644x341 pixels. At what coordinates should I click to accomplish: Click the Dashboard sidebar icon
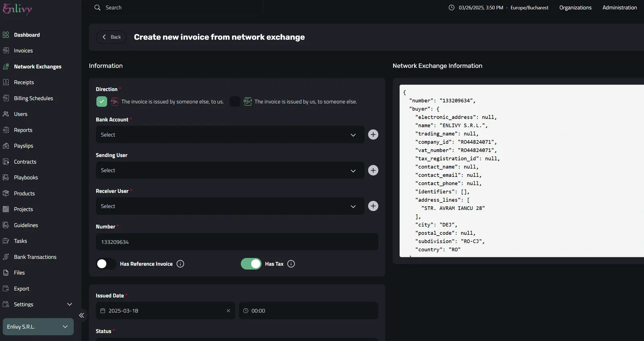pyautogui.click(x=6, y=35)
